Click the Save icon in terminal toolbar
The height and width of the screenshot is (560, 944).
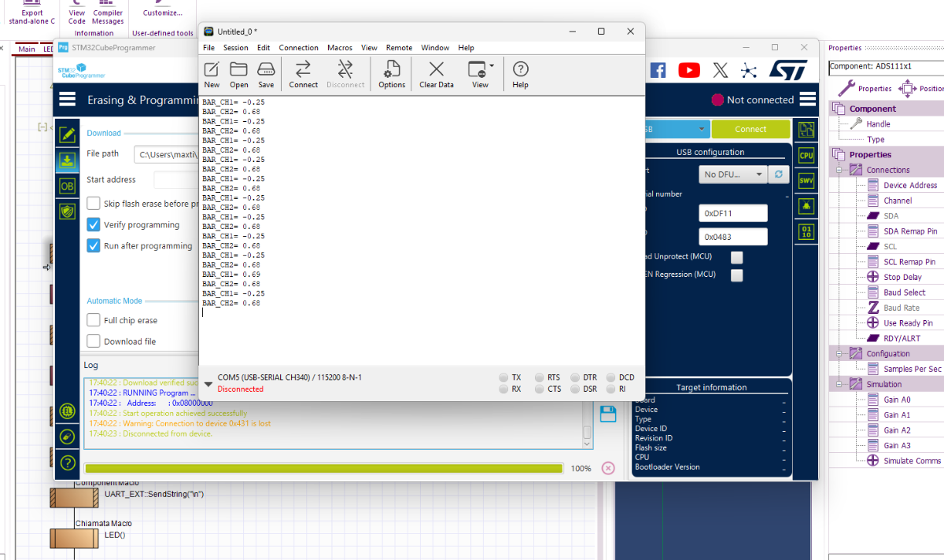[x=266, y=73]
